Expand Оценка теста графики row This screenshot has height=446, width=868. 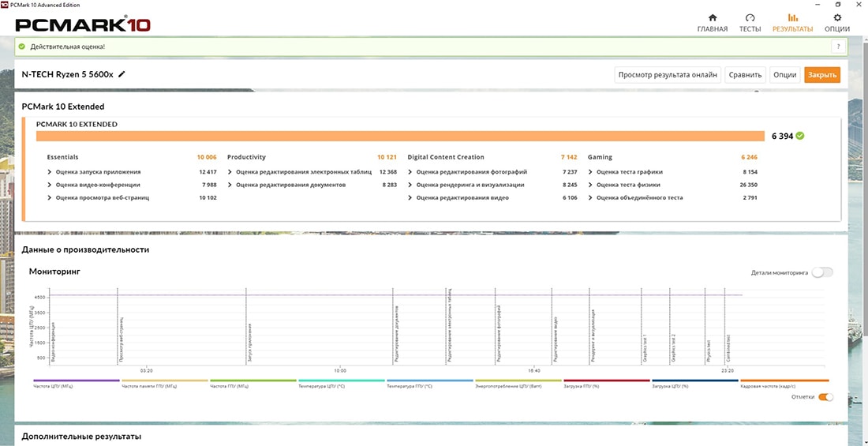591,172
